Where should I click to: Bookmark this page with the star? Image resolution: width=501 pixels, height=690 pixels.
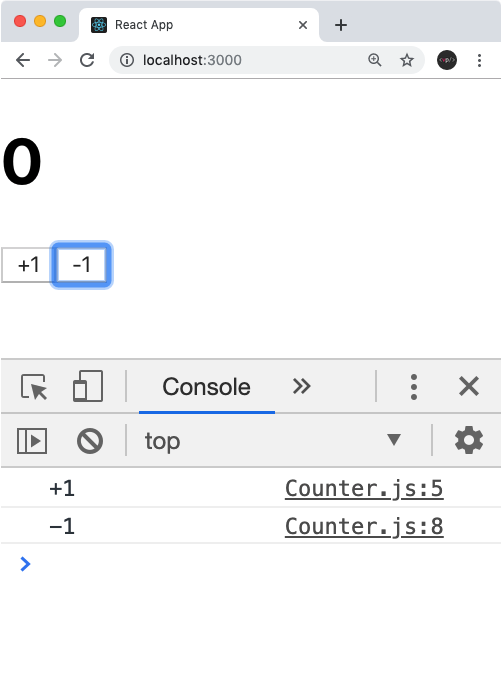(x=406, y=60)
